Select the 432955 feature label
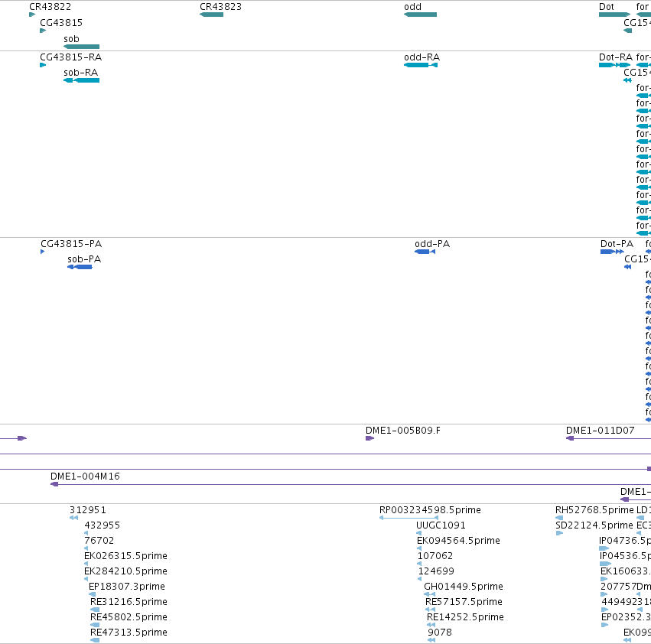The height and width of the screenshot is (644, 651). (103, 525)
